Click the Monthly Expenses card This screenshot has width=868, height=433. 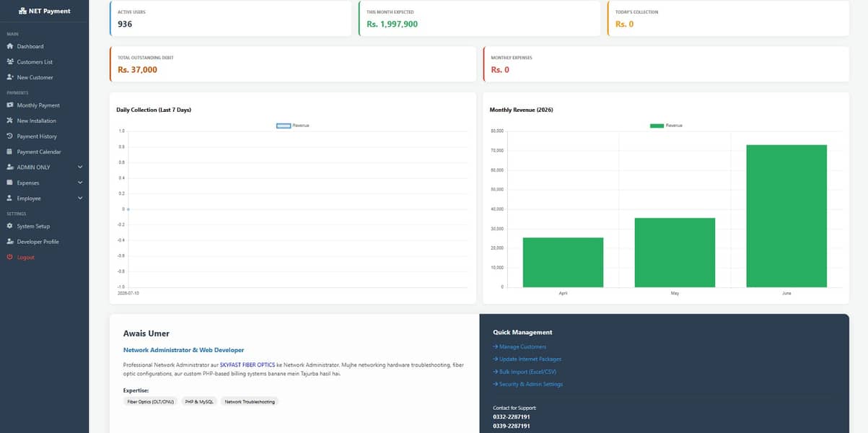tap(666, 64)
